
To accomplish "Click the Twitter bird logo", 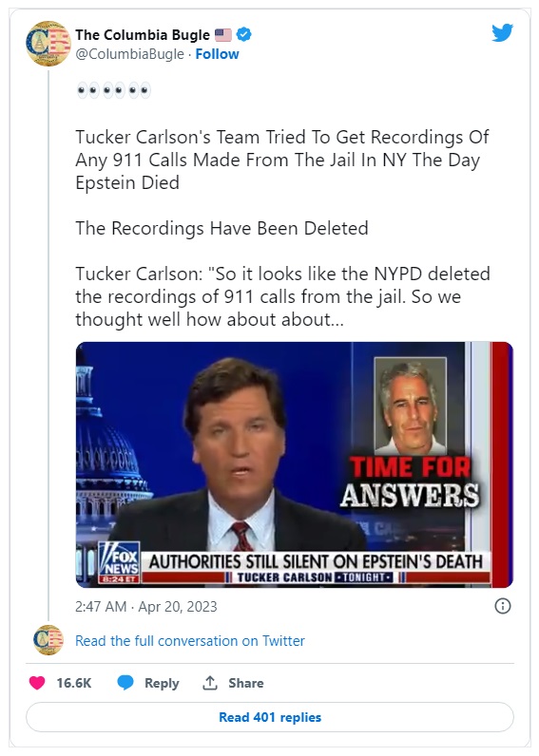I will (502, 33).
